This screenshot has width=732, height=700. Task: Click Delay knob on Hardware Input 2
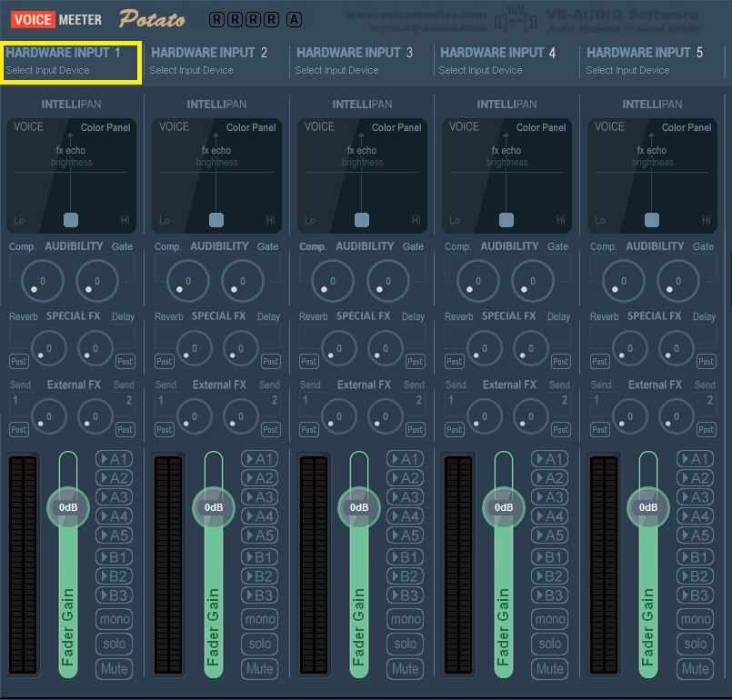(240, 348)
